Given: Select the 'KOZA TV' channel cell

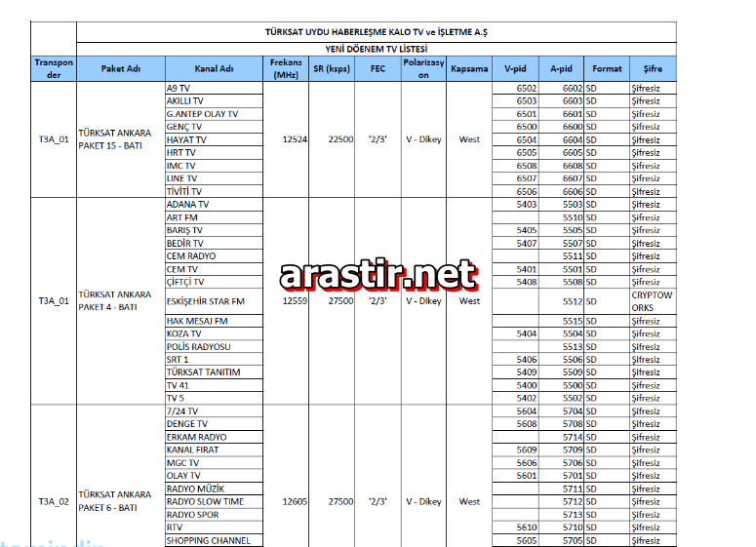Looking at the screenshot, I should (214, 333).
